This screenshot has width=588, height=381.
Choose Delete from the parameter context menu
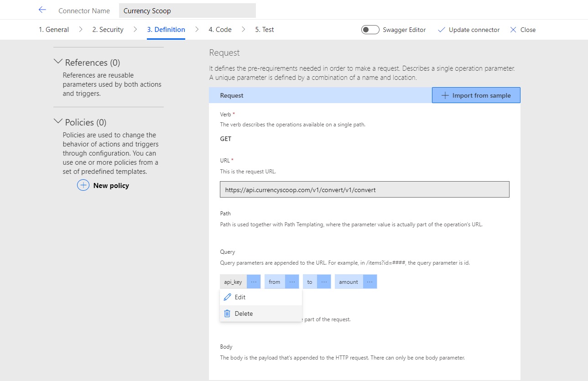coord(243,313)
